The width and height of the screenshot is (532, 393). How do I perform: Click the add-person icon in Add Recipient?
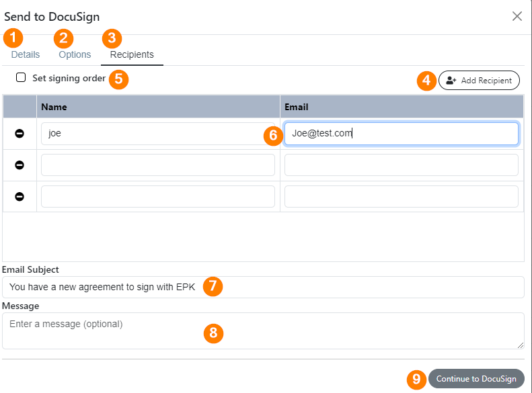451,81
